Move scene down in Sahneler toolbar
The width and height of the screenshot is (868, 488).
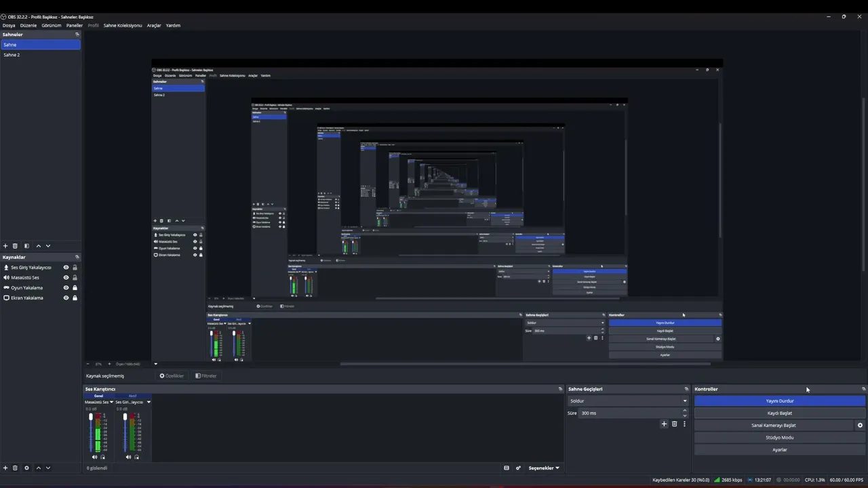point(47,246)
